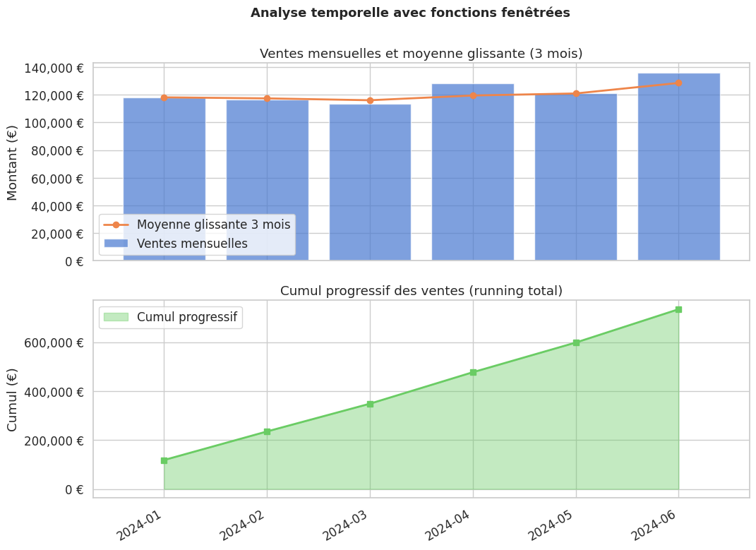The height and width of the screenshot is (550, 756).
Task: Click the 'Cumul (€)' y-axis title
Action: 12,399
